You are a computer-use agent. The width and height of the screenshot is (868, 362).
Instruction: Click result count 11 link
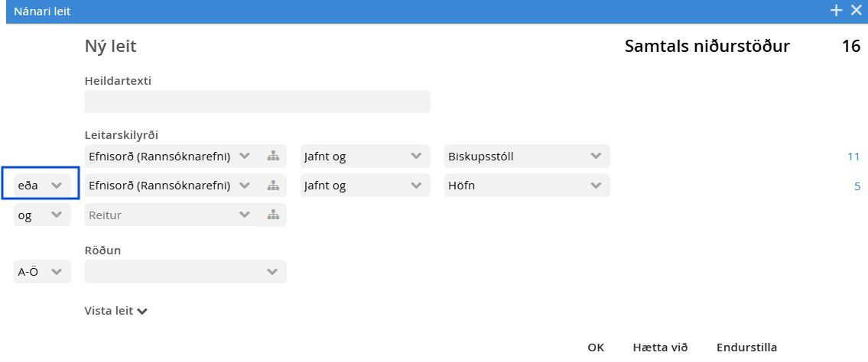(x=853, y=157)
